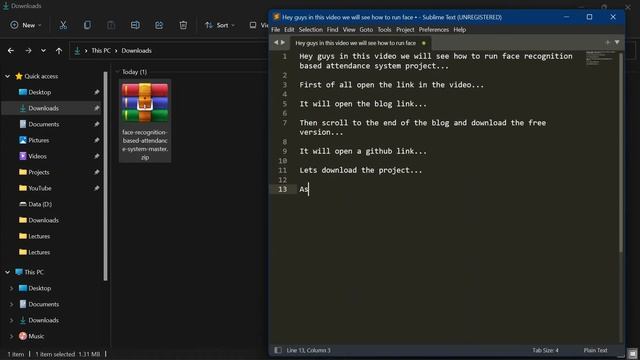The height and width of the screenshot is (360, 640).
Task: Open the Sort dropdown in File Explorer
Action: coord(220,25)
